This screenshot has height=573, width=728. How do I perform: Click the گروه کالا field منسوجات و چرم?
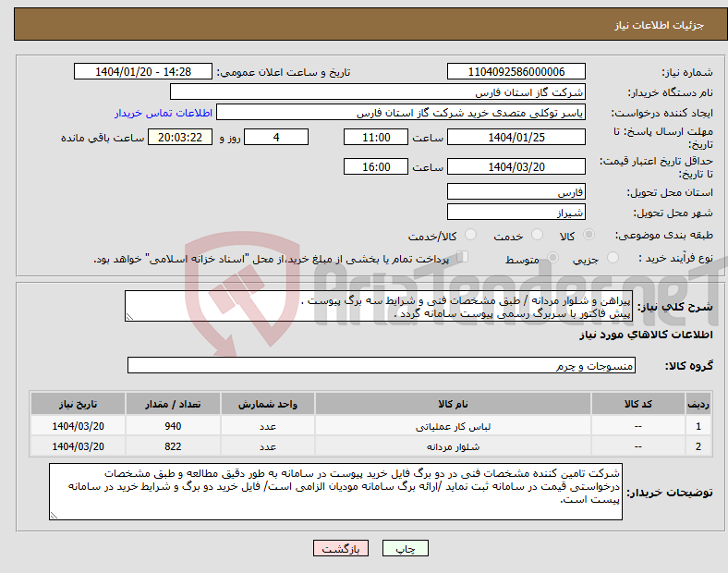click(382, 365)
